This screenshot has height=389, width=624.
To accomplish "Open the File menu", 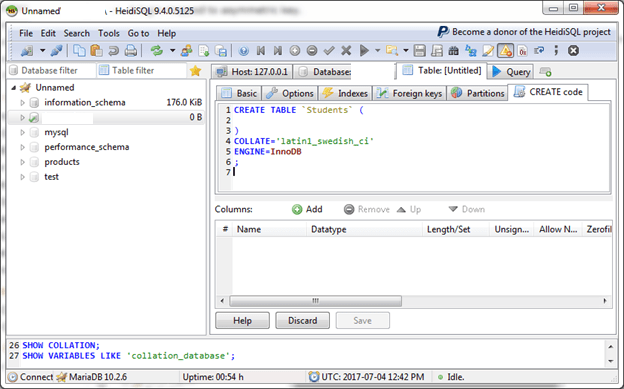I will (26, 33).
